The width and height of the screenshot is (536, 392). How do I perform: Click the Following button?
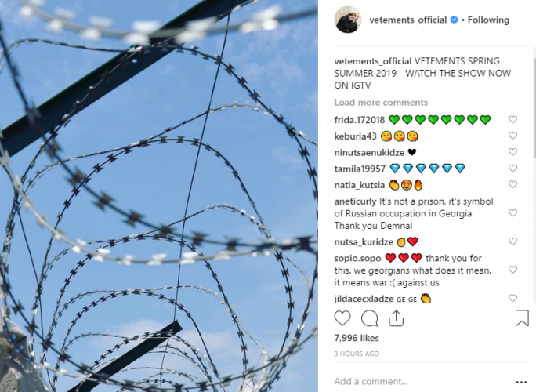488,20
